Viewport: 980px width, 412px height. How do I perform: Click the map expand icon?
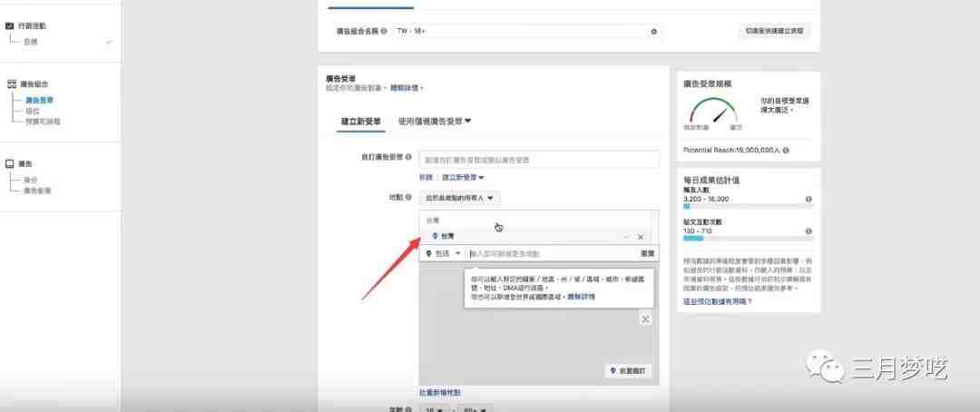click(x=646, y=319)
